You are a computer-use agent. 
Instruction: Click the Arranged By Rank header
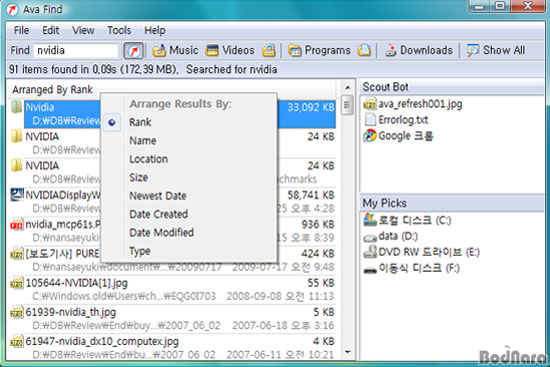[52, 90]
